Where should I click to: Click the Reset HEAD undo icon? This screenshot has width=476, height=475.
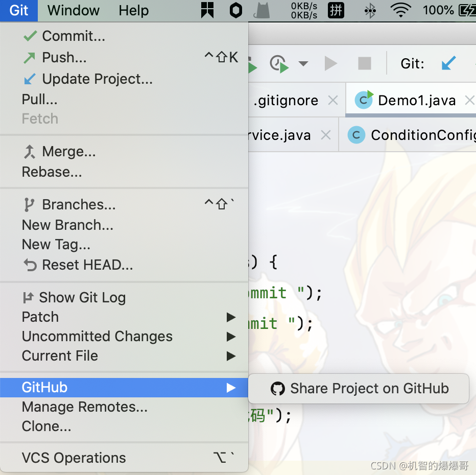coord(30,265)
